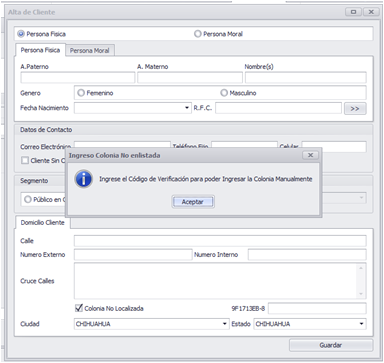384x363 pixels.
Task: Click the Guardar button
Action: [x=331, y=345]
